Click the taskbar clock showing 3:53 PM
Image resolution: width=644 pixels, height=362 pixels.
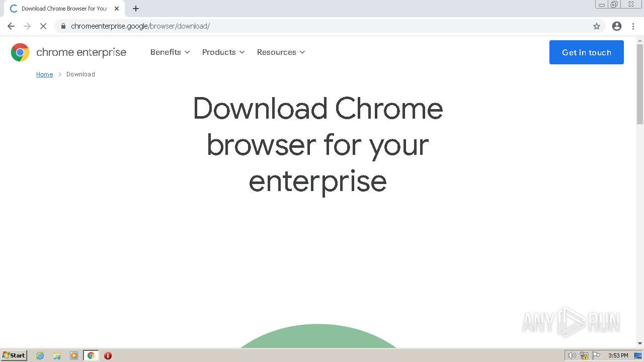click(618, 355)
